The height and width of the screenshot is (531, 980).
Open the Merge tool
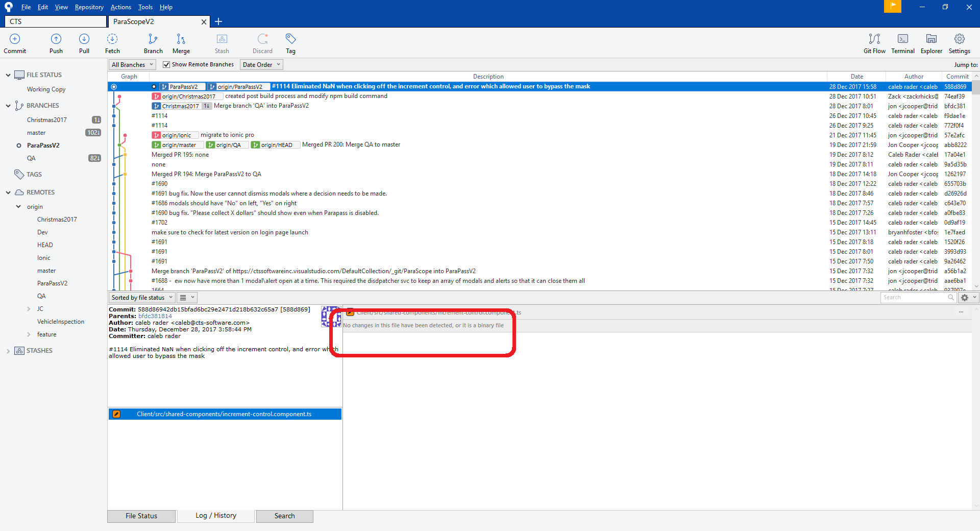181,44
